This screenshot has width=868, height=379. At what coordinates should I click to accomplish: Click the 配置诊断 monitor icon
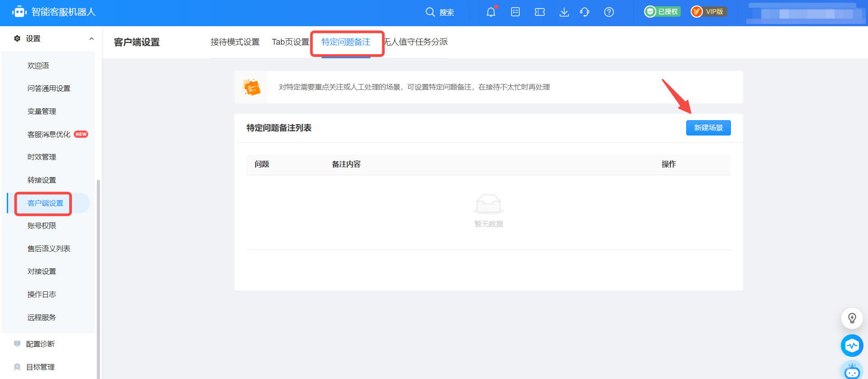click(17, 344)
